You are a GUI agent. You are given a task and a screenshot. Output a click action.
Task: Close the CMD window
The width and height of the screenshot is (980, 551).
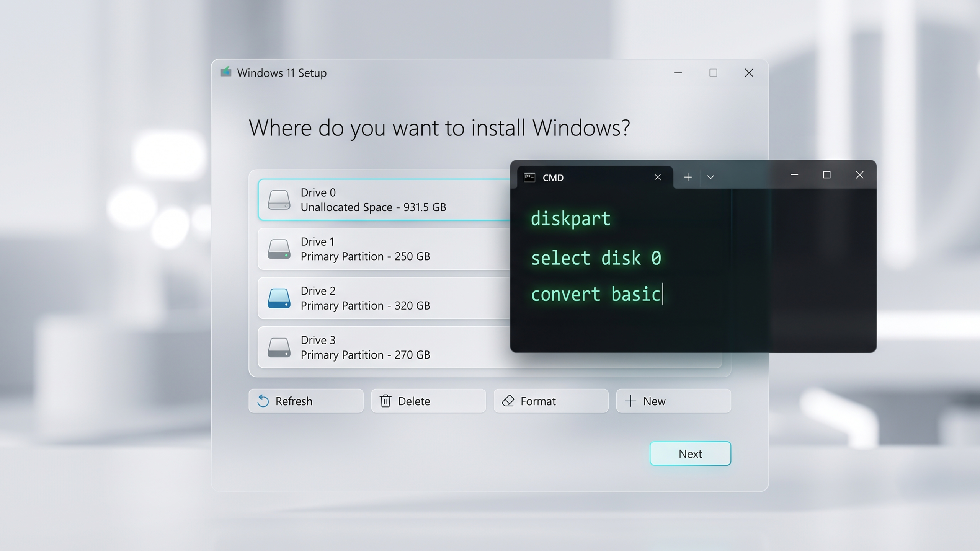click(x=859, y=175)
